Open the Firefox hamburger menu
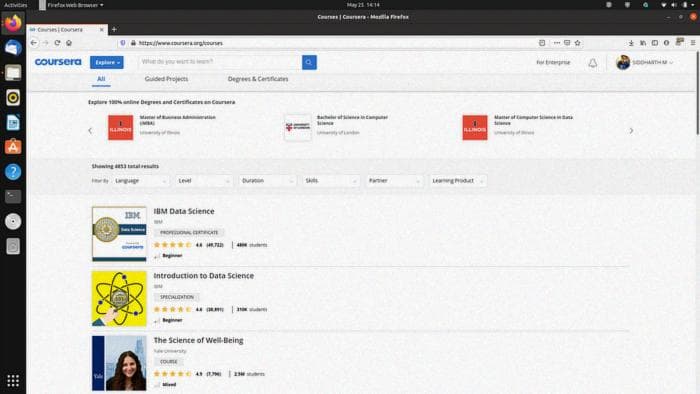700x394 pixels. coord(693,43)
